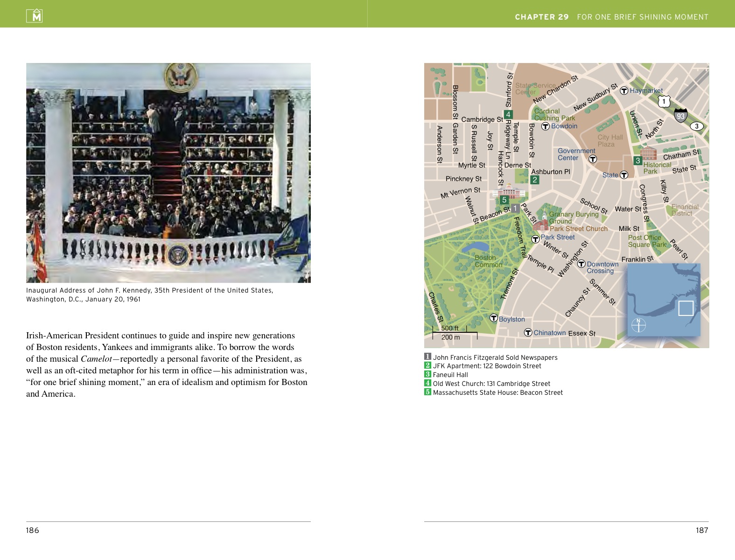Click the Bowdoin T station icon
This screenshot has width=735, height=560.
(546, 126)
